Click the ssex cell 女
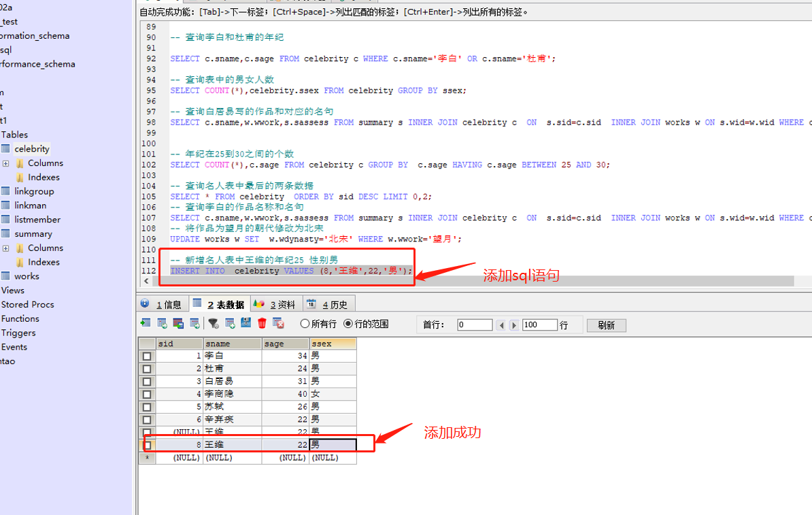This screenshot has width=812, height=515. pos(333,395)
